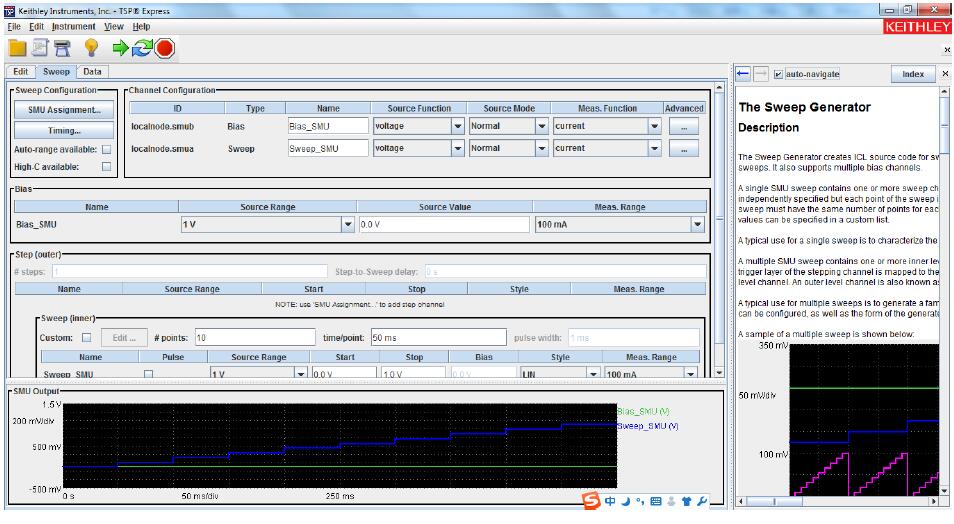Expand Meas. Function dropdown for Sweep_SMU row
Screen dimensions: 954x524
655,149
